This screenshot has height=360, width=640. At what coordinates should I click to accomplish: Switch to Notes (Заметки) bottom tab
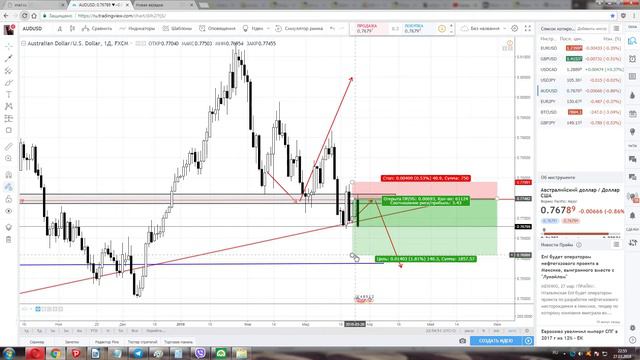tap(72, 342)
